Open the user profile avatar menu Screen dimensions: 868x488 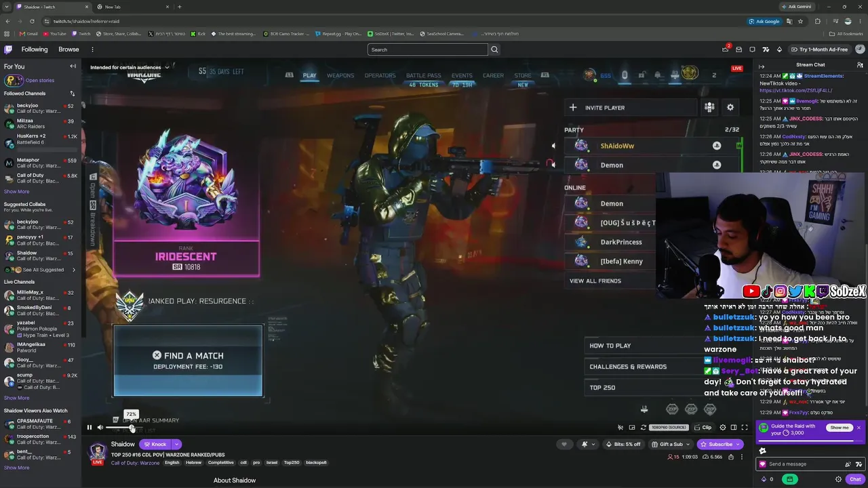pos(859,49)
